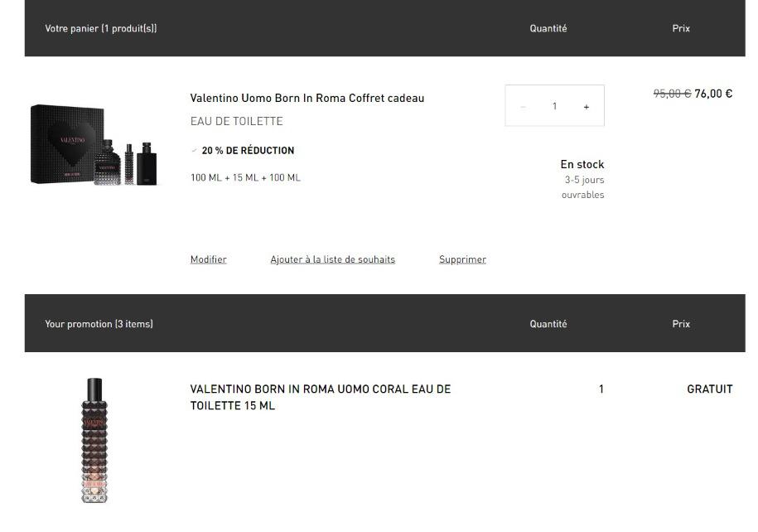Screen dimensions: 758x532
Task: Increase quantity with the plus button
Action: [586, 107]
